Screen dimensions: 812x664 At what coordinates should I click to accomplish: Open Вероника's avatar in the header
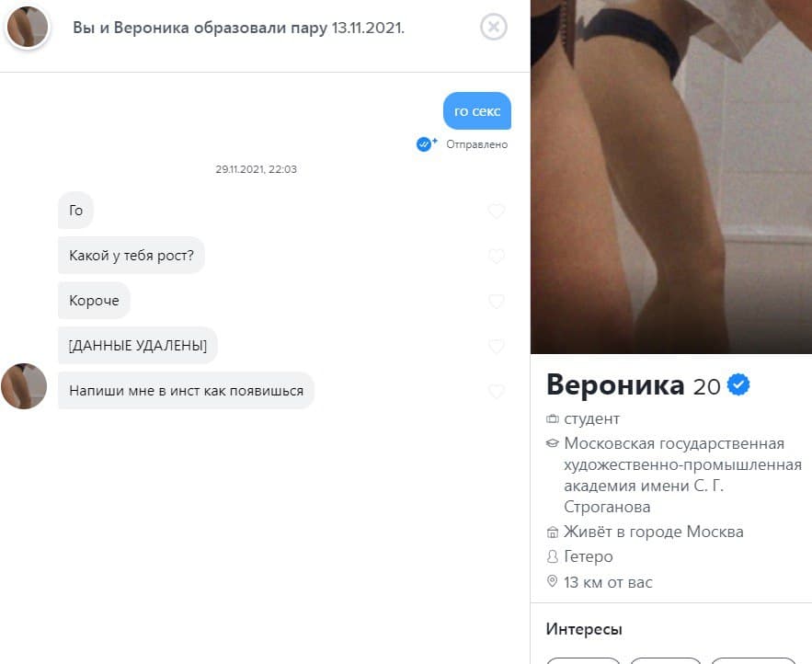pyautogui.click(x=28, y=27)
